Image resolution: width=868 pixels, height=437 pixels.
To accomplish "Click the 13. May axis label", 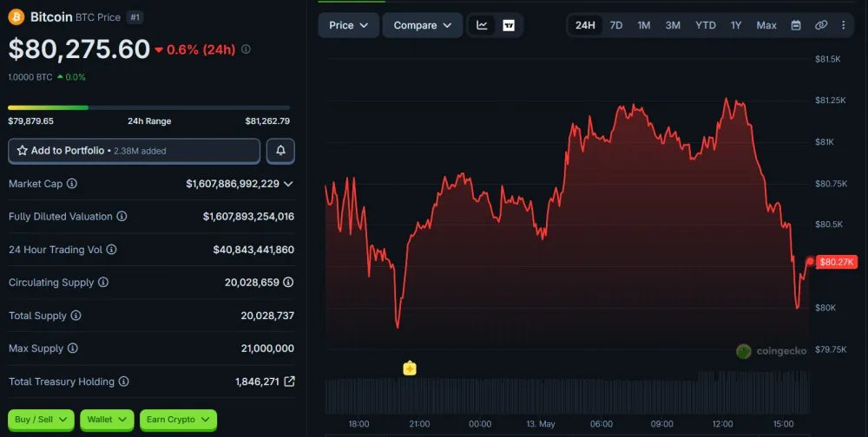I will pos(540,424).
